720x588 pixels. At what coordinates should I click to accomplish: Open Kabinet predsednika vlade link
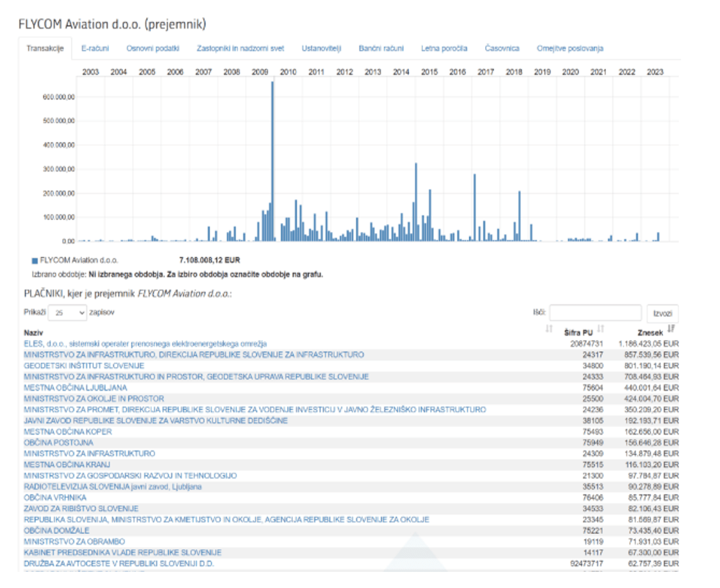(123, 553)
